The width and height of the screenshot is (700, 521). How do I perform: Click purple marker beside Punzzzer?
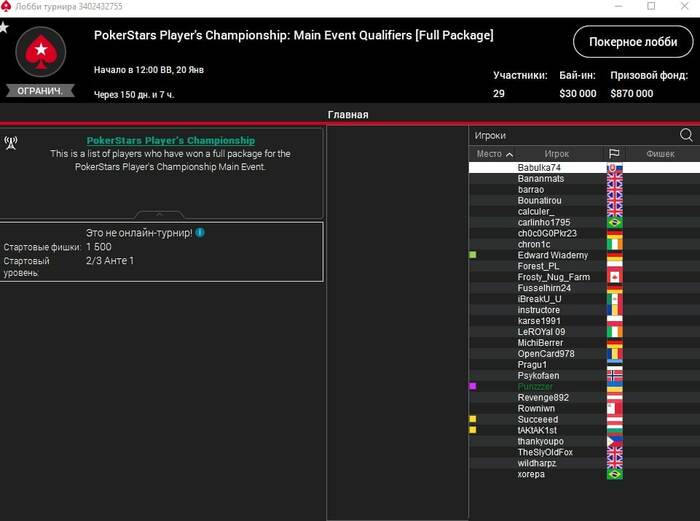click(473, 386)
